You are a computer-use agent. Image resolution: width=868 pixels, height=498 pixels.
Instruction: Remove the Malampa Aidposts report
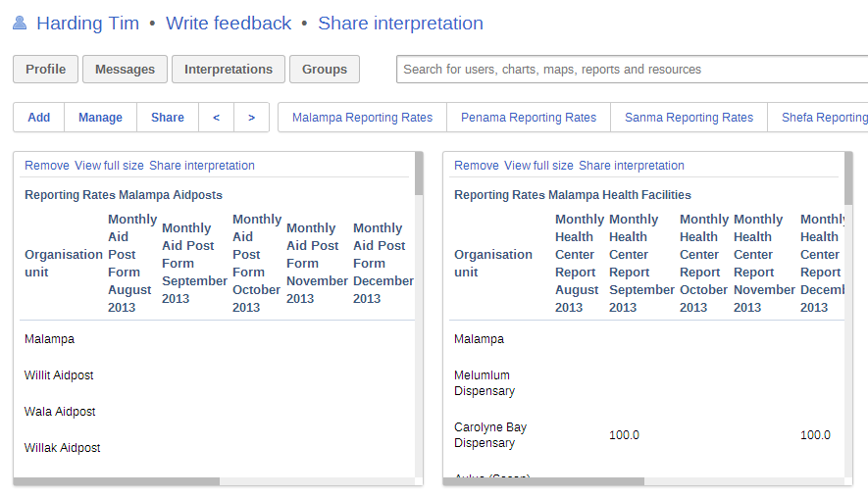tap(47, 166)
